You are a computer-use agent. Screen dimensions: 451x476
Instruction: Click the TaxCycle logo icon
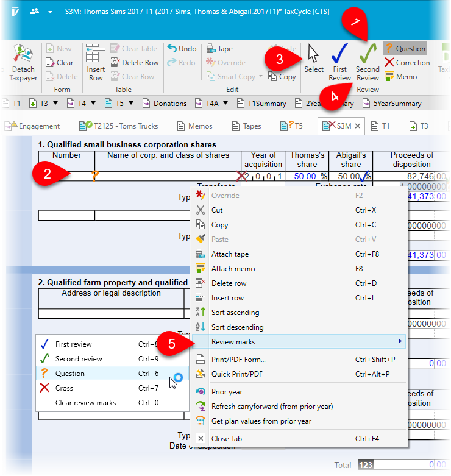(x=15, y=12)
